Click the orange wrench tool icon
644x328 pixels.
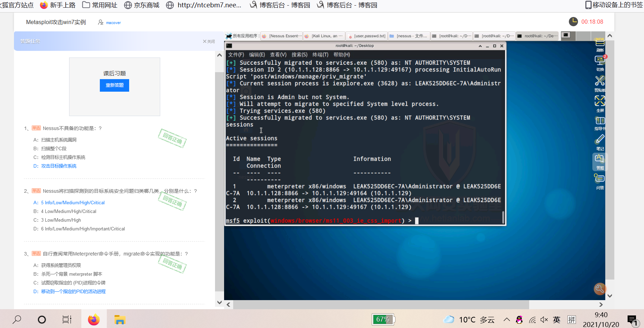click(600, 289)
